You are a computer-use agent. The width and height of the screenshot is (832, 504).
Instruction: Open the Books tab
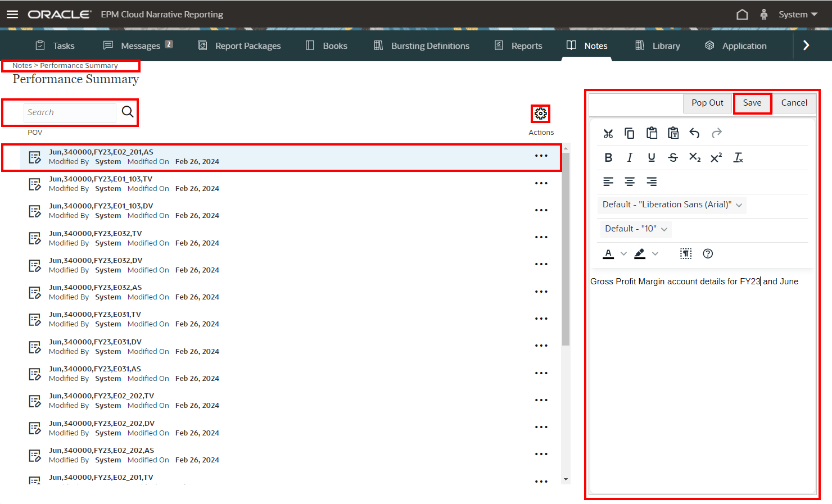point(327,46)
